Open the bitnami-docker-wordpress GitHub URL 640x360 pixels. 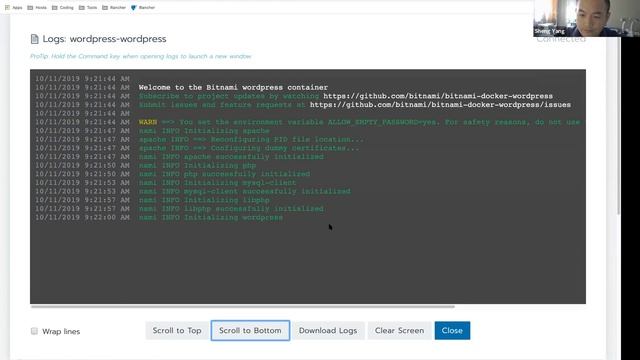438,96
